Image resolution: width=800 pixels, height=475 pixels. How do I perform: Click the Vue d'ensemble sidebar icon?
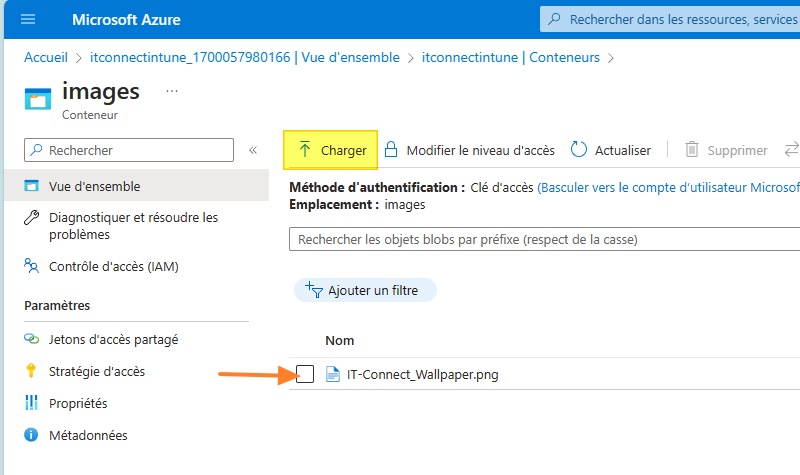[32, 186]
